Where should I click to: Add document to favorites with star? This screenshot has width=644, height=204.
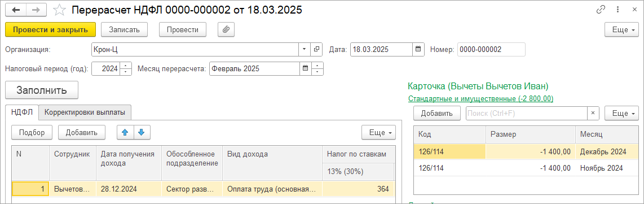coord(60,10)
